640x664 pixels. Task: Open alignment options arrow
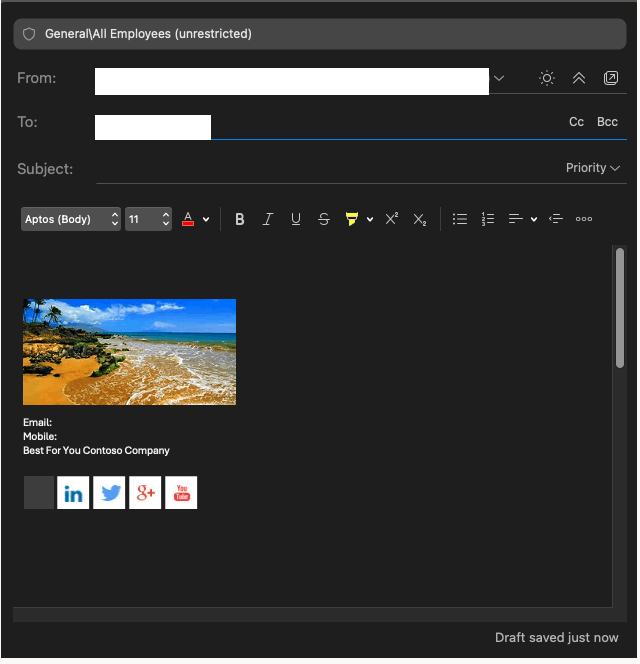534,219
